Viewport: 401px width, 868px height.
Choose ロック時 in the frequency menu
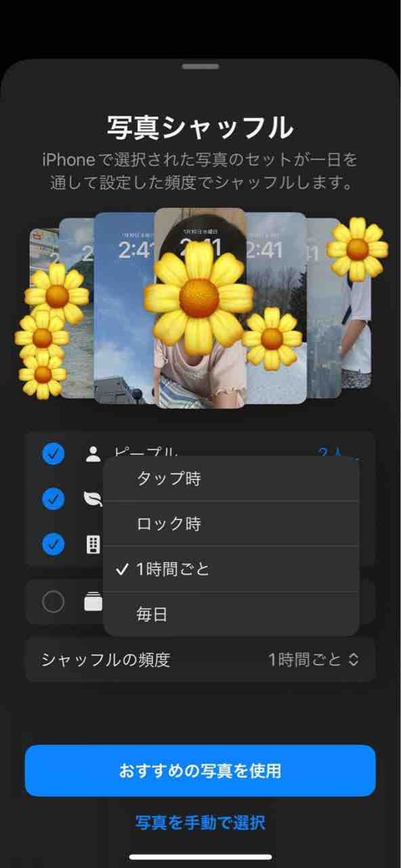[x=231, y=523]
